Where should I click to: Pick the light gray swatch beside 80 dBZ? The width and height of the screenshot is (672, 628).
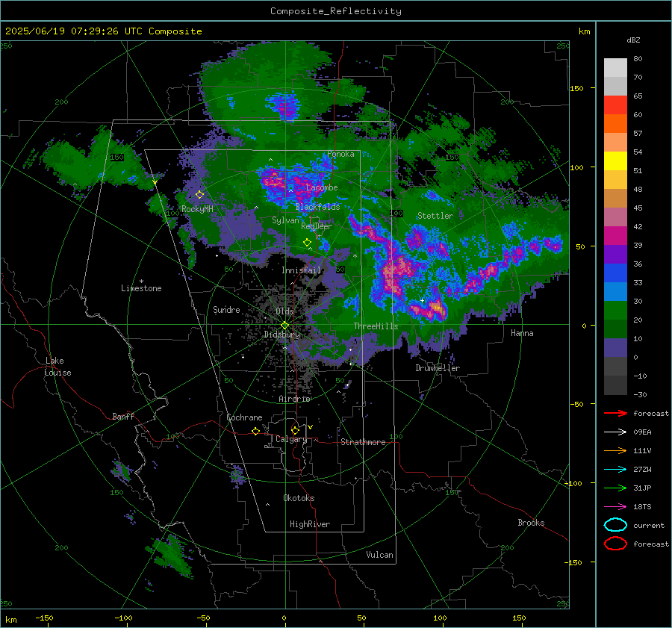(x=615, y=67)
